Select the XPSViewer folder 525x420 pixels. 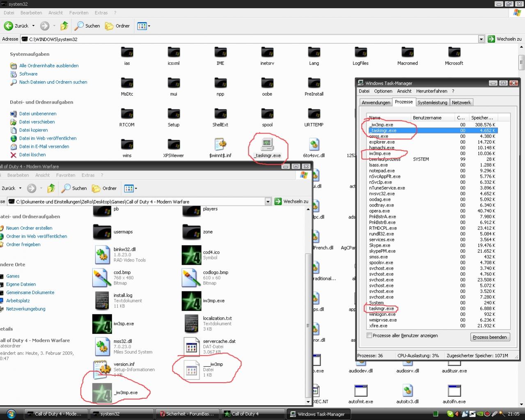pos(174,148)
